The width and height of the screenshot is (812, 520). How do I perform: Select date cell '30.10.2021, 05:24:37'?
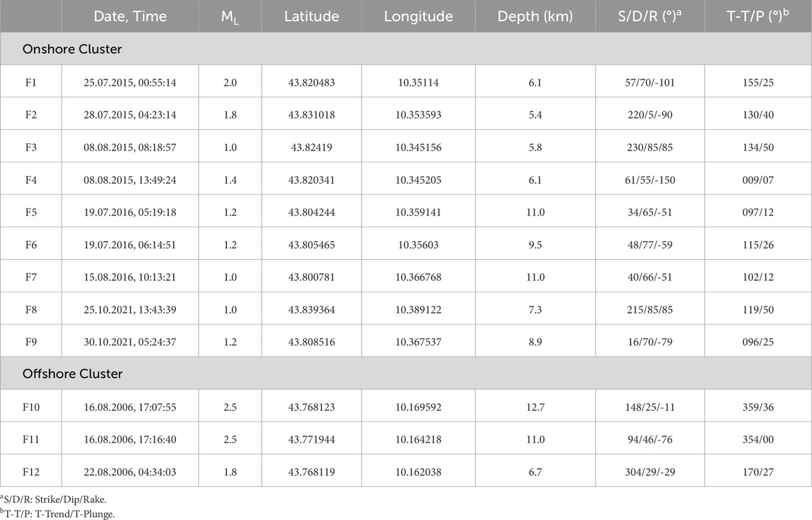(x=130, y=343)
